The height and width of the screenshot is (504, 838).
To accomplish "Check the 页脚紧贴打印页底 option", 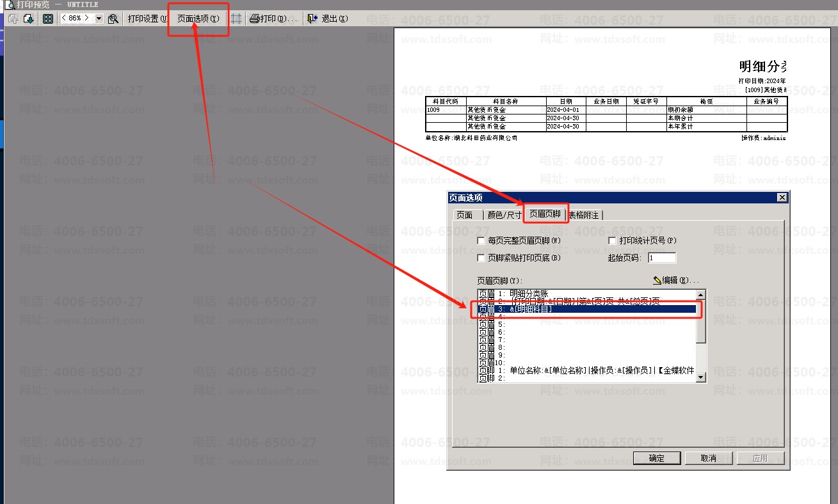I will pyautogui.click(x=481, y=258).
